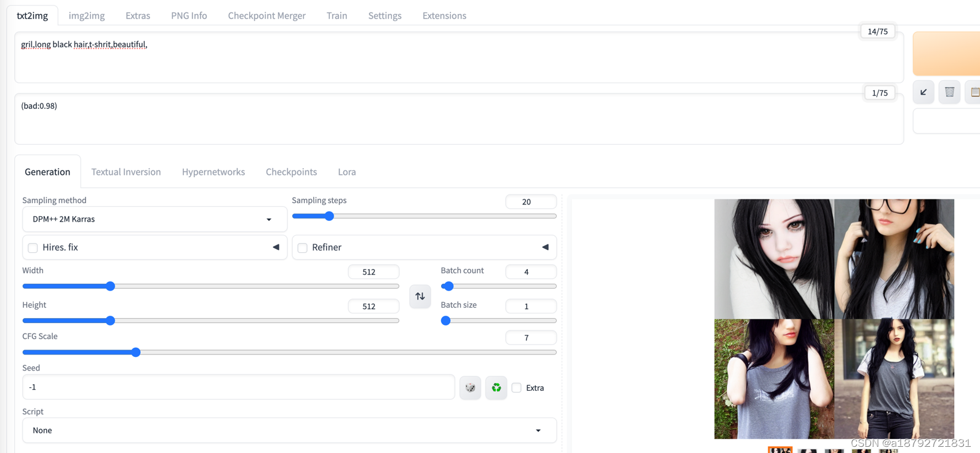Select the Hypernetworks sub-tab
Image resolution: width=980 pixels, height=453 pixels.
point(213,172)
